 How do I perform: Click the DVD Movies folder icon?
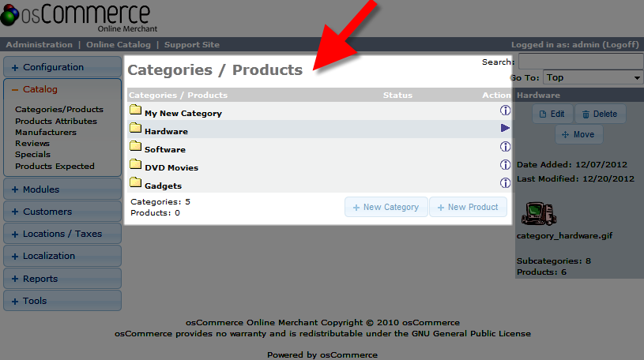click(x=135, y=165)
